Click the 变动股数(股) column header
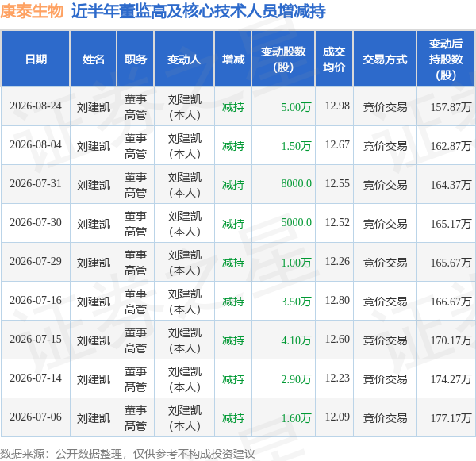This screenshot has width=476, height=461. click(x=283, y=60)
